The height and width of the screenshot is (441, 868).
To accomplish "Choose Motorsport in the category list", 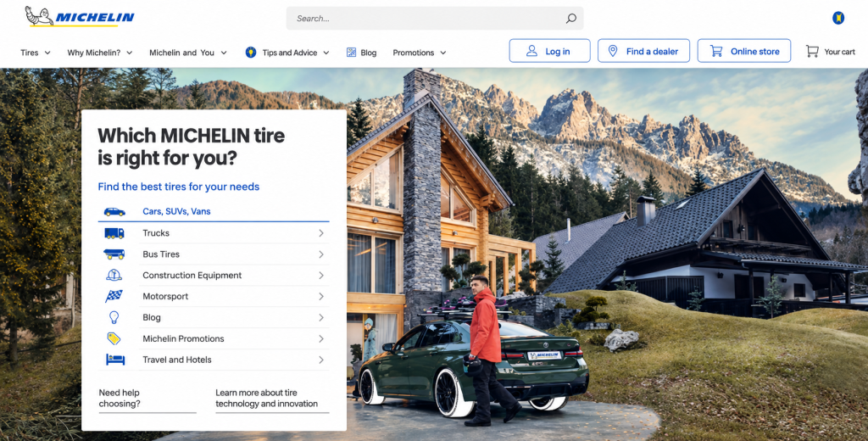I will pyautogui.click(x=214, y=296).
